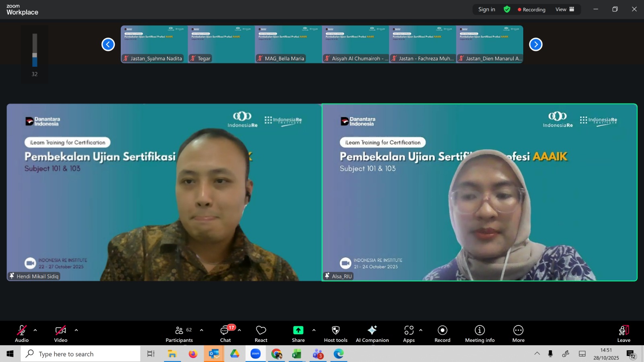
Task: Start recording with Record button
Action: pos(442,333)
